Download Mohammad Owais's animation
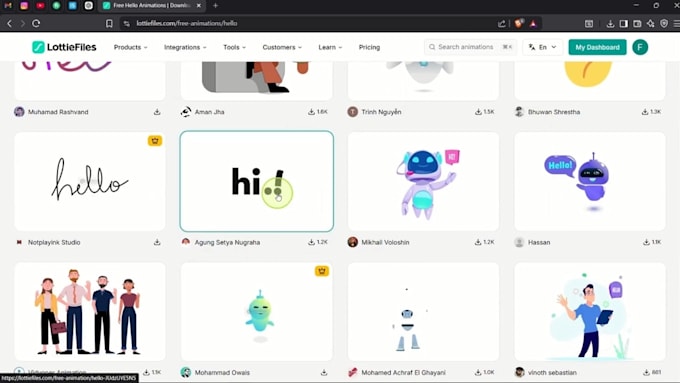The height and width of the screenshot is (383, 680). pos(324,372)
